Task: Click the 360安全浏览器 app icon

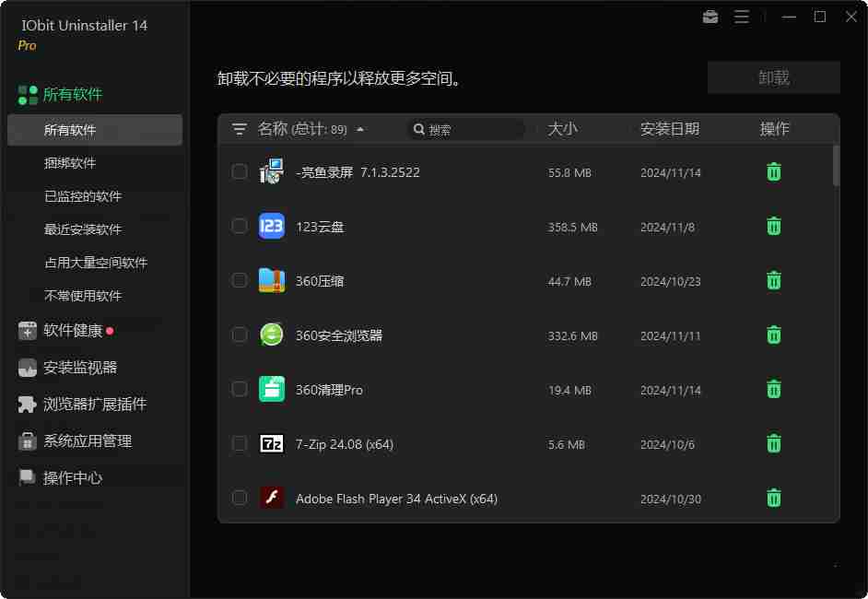Action: [x=272, y=335]
